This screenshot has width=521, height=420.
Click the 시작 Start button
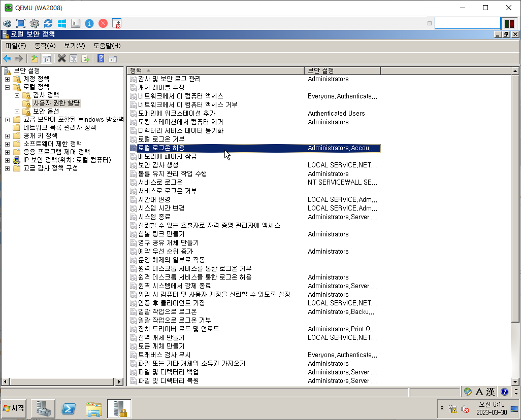14,408
